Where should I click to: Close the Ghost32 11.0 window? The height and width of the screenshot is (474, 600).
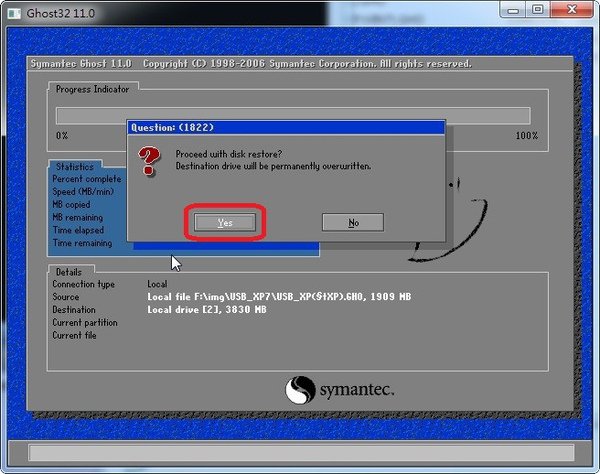coord(572,10)
